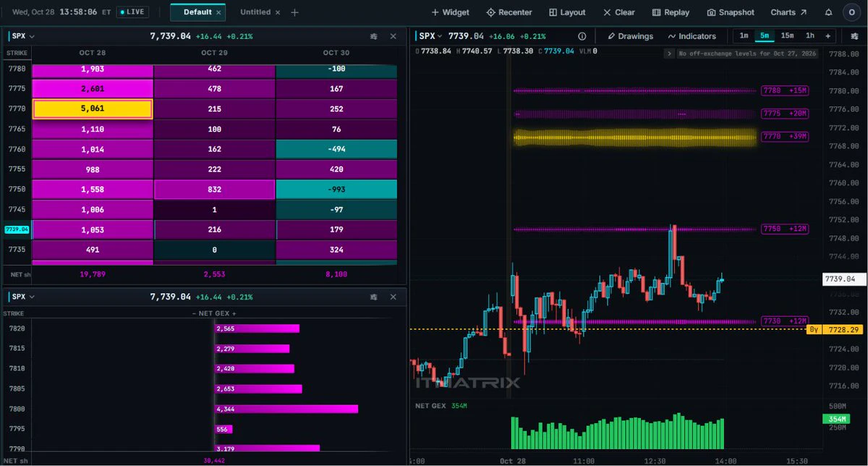
Task: Show chart info icon
Action: coord(582,36)
